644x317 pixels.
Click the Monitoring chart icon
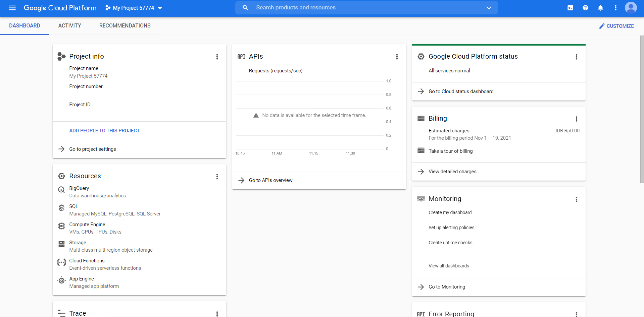pyautogui.click(x=421, y=199)
